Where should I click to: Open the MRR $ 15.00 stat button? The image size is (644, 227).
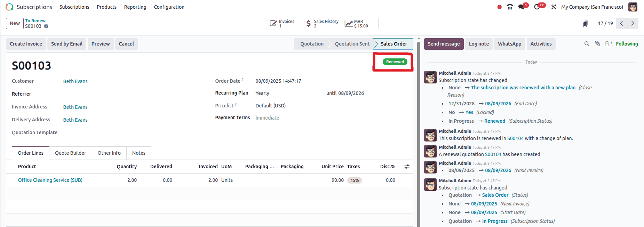pos(360,23)
